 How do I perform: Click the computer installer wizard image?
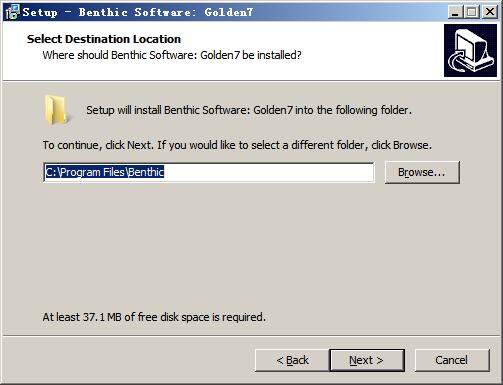click(x=470, y=51)
